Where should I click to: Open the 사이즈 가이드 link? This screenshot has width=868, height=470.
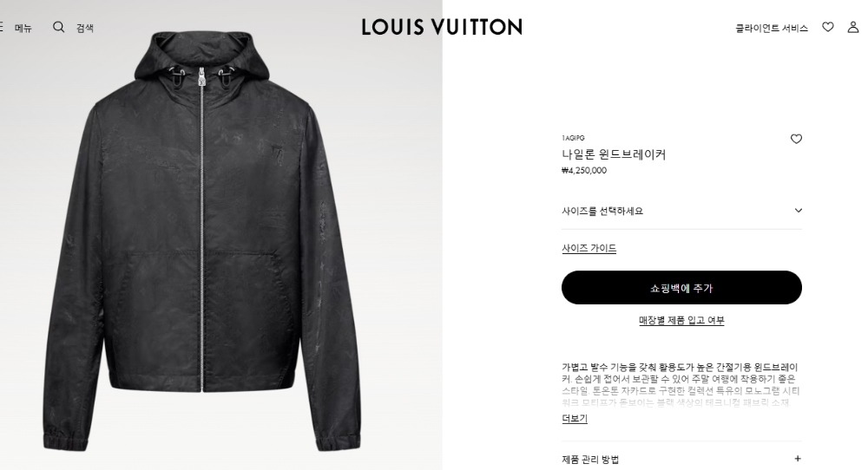(589, 248)
